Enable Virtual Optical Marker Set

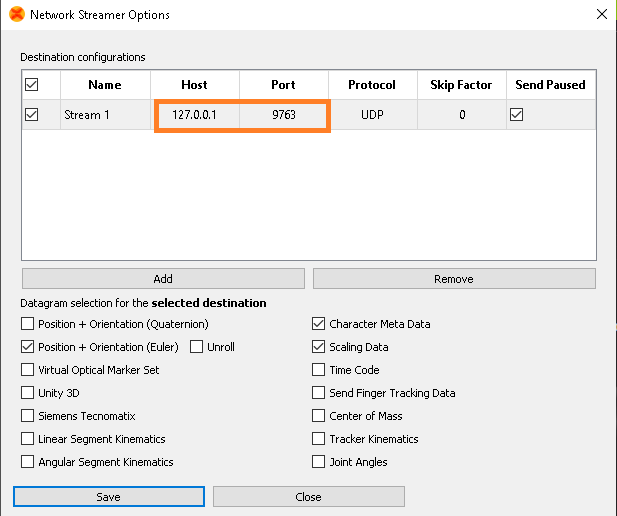pyautogui.click(x=28, y=370)
